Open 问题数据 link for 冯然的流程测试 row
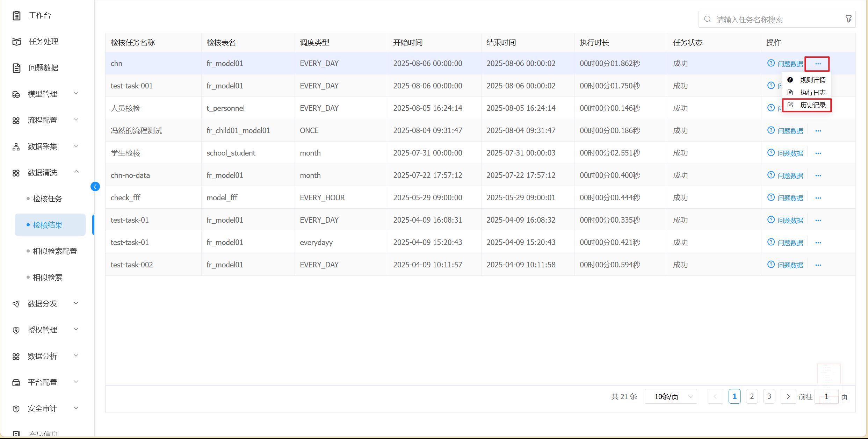Viewport: 868px width, 439px height. click(790, 131)
